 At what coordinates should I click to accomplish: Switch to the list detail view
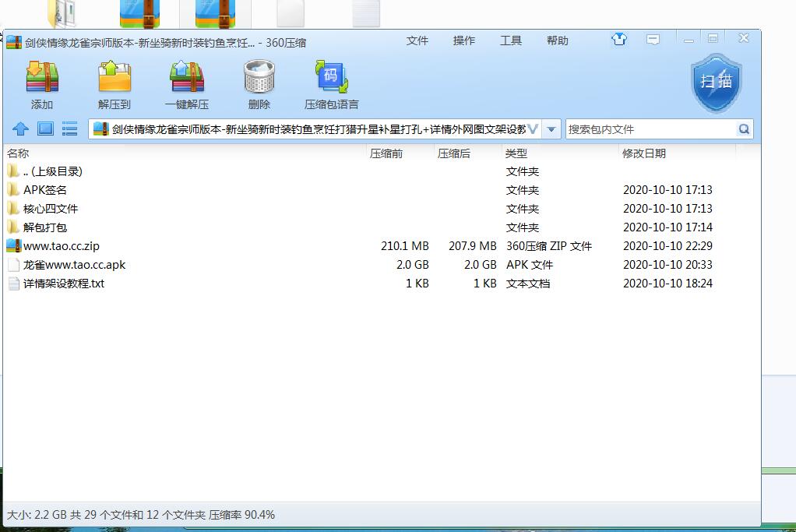pos(69,129)
